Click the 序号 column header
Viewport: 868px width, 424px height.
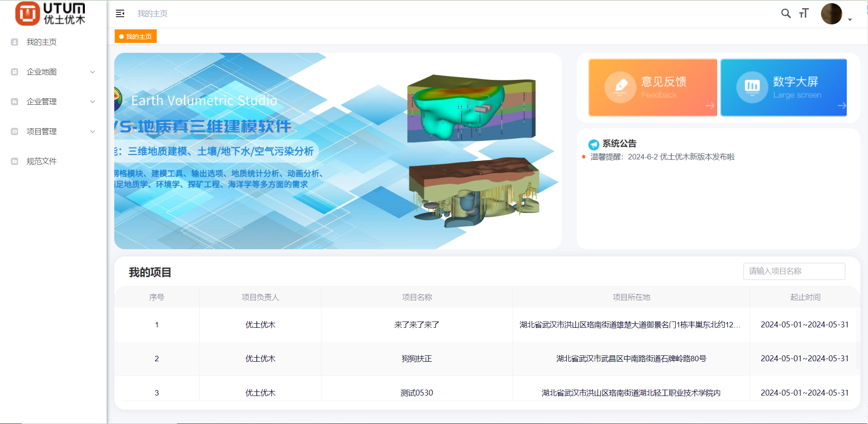[x=157, y=297]
